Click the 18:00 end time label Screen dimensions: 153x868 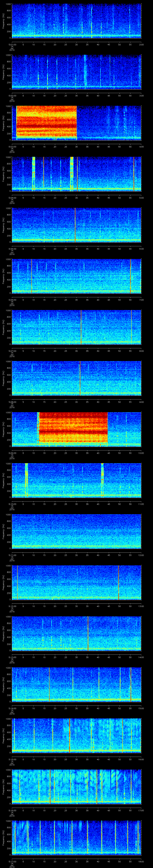click(x=141, y=861)
